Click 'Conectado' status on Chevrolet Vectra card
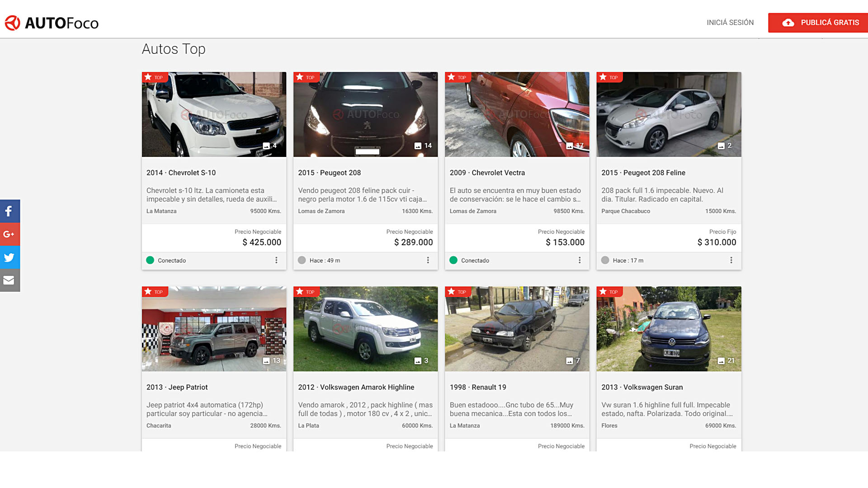The height and width of the screenshot is (488, 868). [470, 261]
